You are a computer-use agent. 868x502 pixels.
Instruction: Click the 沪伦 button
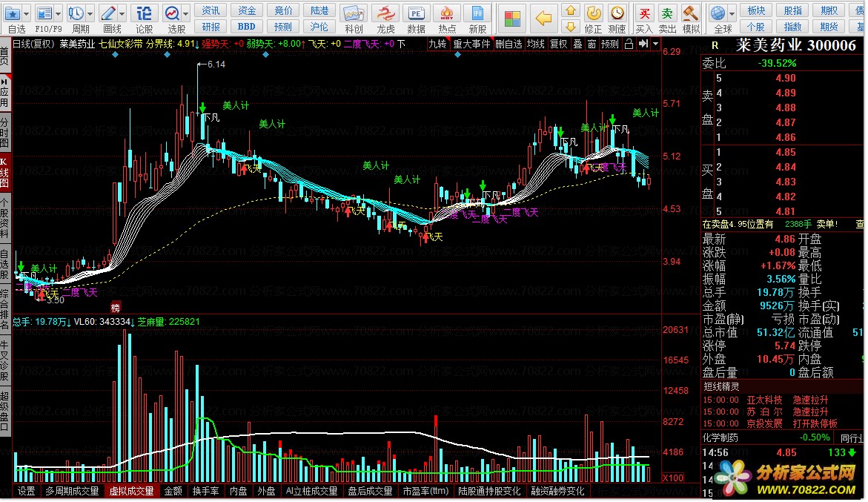click(319, 27)
